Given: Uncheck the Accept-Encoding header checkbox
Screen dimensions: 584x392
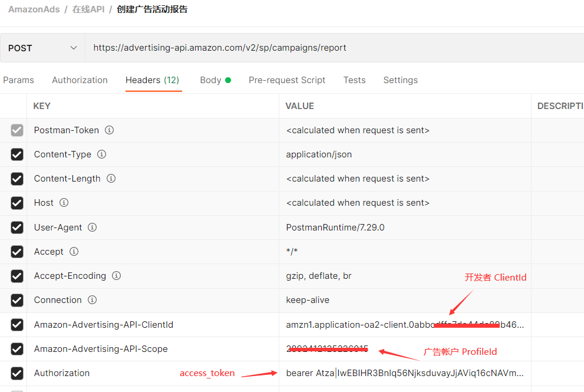Looking at the screenshot, I should tap(17, 276).
